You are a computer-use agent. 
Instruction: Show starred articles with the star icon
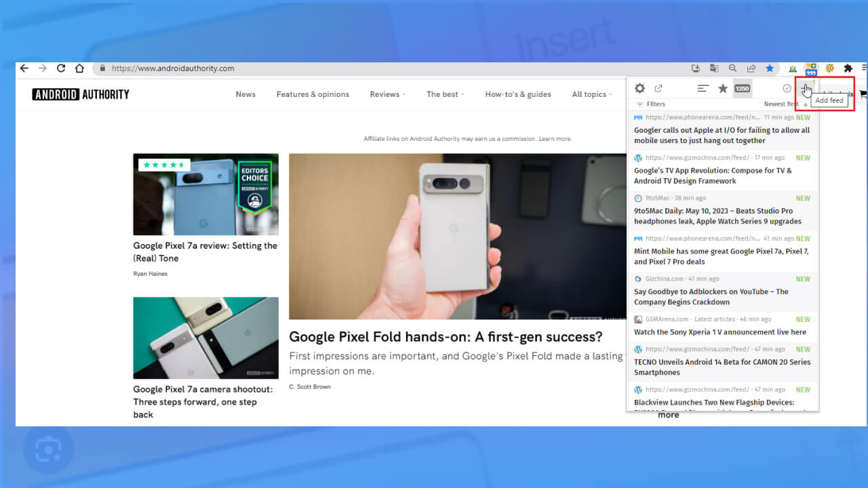[x=723, y=88]
